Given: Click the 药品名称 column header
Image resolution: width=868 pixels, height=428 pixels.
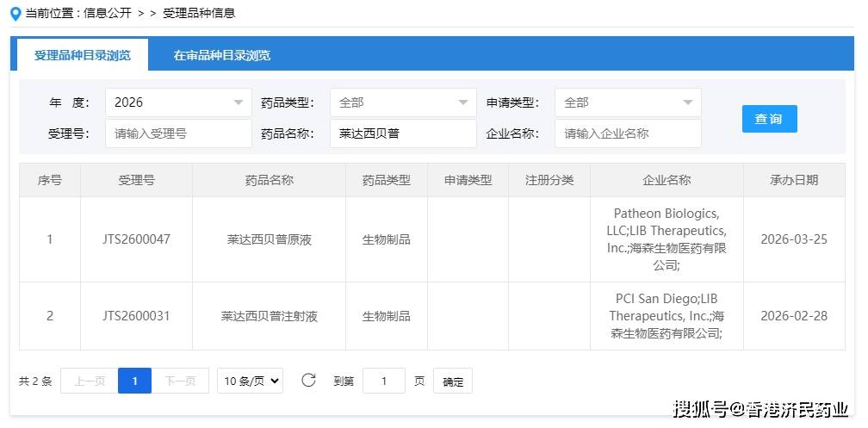Looking at the screenshot, I should (x=269, y=180).
